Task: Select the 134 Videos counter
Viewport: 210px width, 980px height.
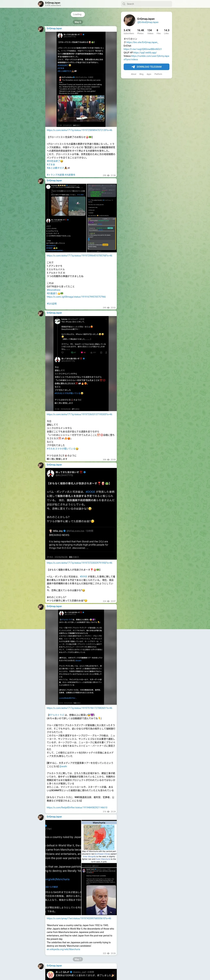Action: (x=150, y=32)
